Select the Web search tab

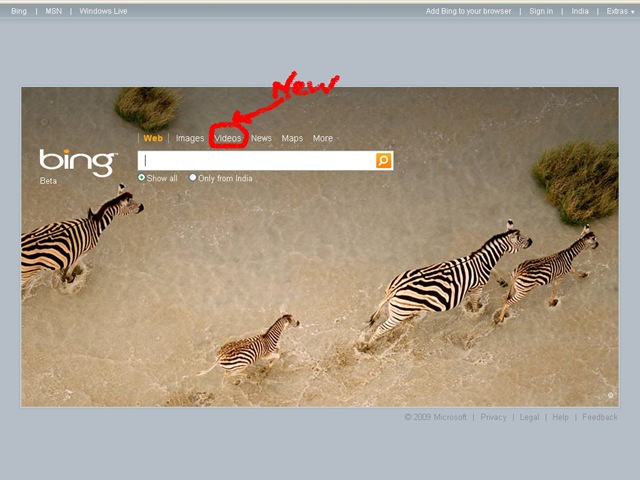pos(153,138)
